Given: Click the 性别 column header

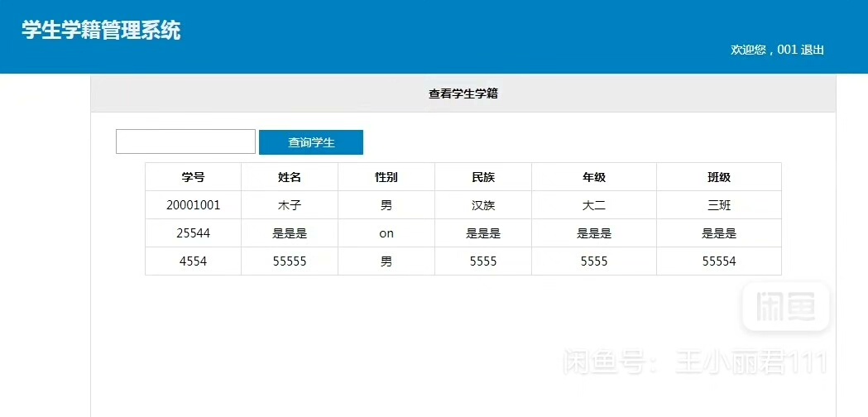Looking at the screenshot, I should pyautogui.click(x=386, y=177).
